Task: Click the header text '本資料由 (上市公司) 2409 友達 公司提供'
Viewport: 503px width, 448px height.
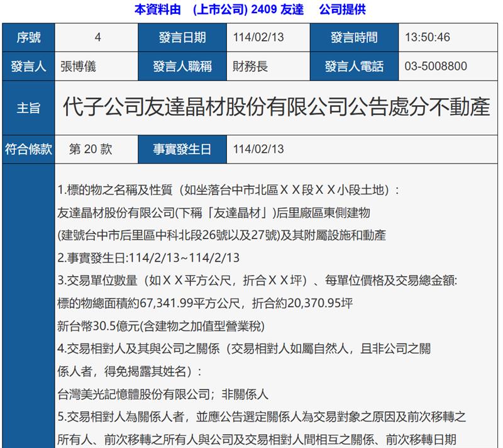Action: coord(250,9)
